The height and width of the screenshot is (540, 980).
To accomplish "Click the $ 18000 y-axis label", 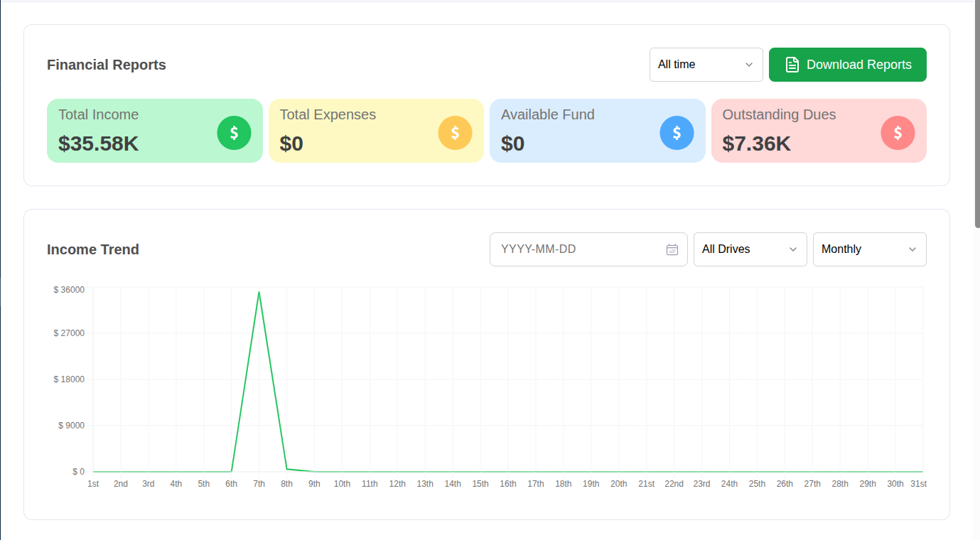I will tap(69, 379).
